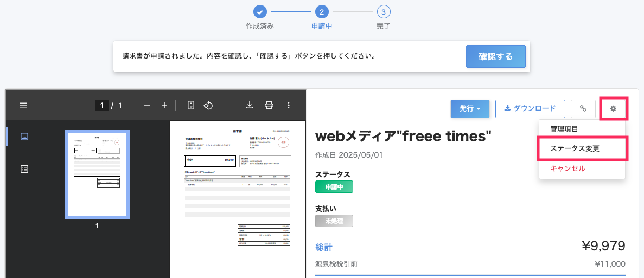Show thumbnails view in PDF sidebar
The image size is (644, 278).
click(24, 137)
